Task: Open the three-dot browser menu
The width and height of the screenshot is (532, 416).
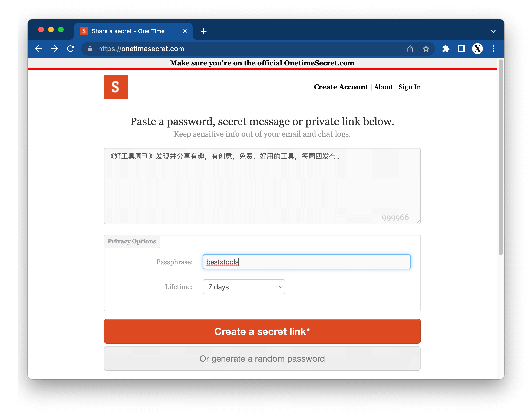Action: pos(493,49)
